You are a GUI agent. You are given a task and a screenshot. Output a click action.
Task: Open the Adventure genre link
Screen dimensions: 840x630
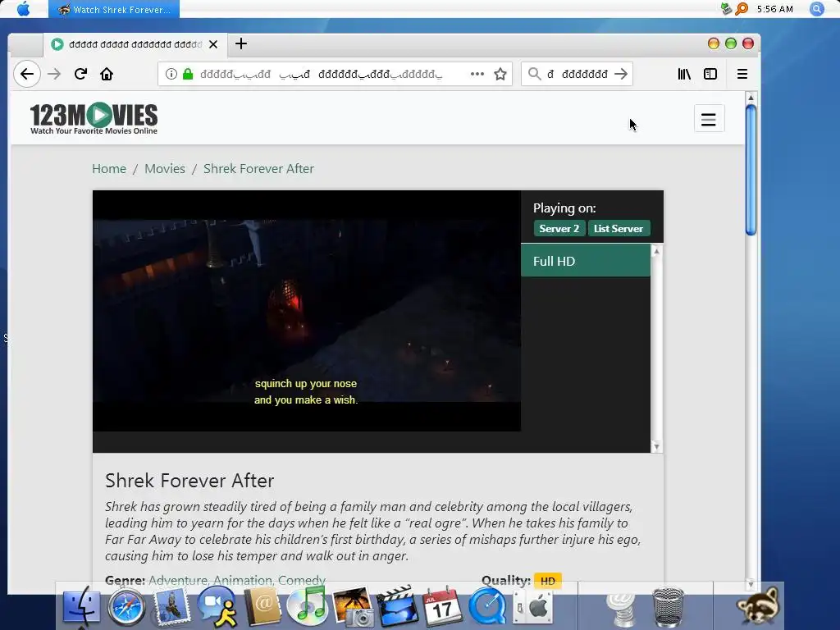click(x=178, y=581)
